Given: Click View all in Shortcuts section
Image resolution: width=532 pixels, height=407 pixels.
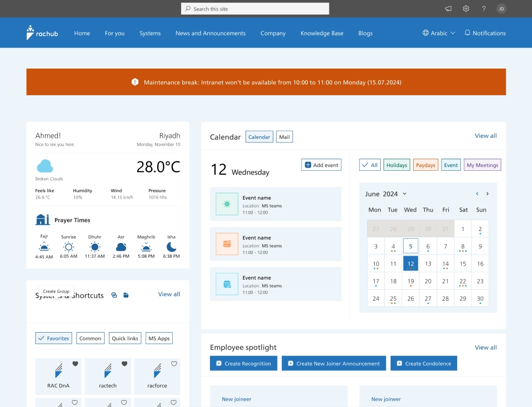Looking at the screenshot, I should click(169, 294).
